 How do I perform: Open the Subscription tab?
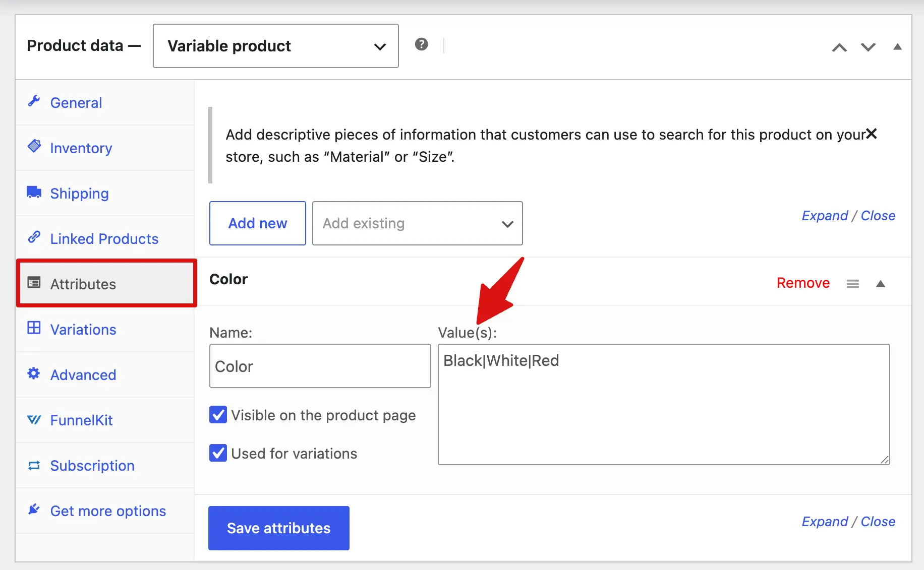click(105, 466)
